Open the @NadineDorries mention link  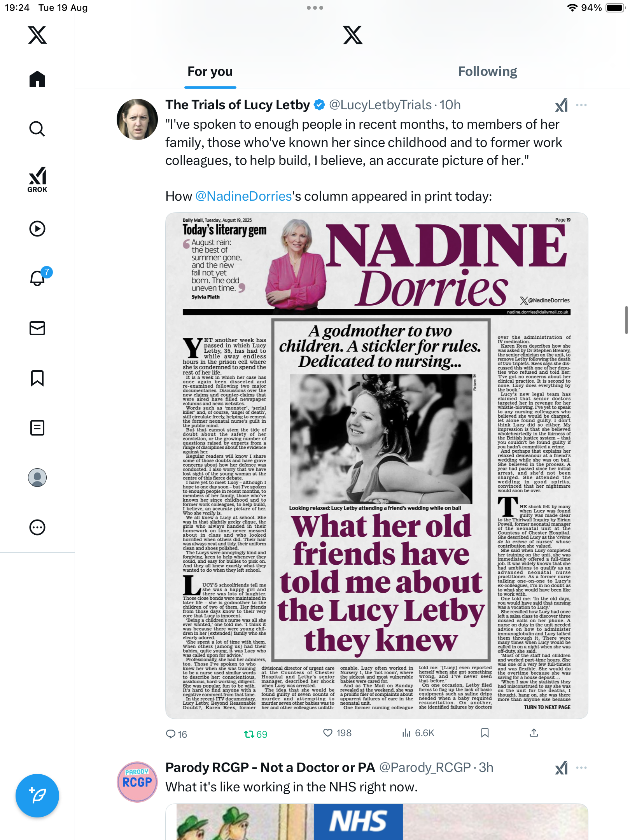tap(243, 196)
